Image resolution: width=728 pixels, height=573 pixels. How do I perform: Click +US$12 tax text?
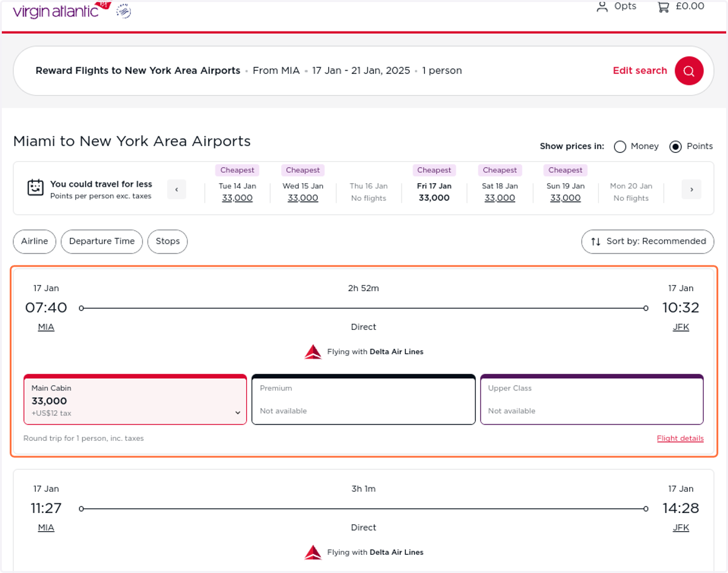click(52, 414)
